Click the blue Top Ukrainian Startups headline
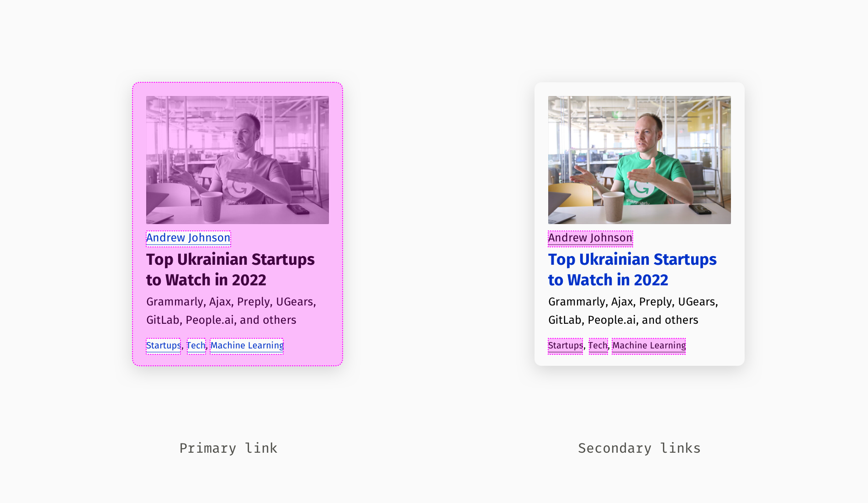This screenshot has height=503, width=868. 632,269
